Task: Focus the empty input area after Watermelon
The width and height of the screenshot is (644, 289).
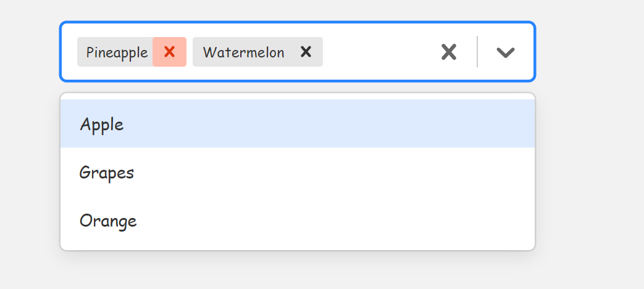Action: coord(377,52)
